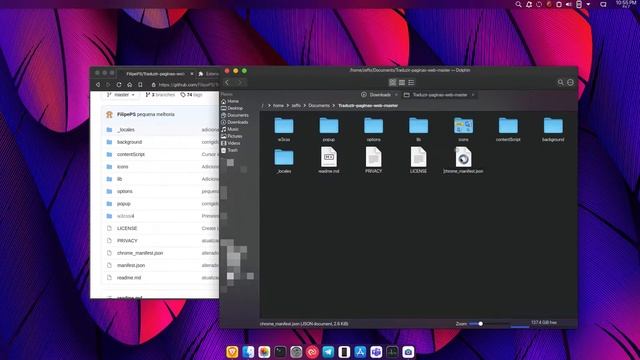Open manifest.json on GitHub
This screenshot has height=360, width=640.
pyautogui.click(x=131, y=265)
